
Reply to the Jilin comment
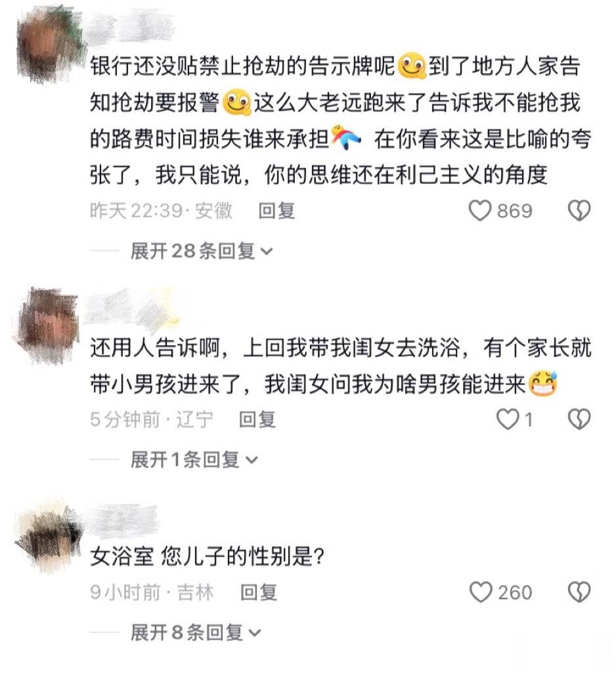click(259, 592)
